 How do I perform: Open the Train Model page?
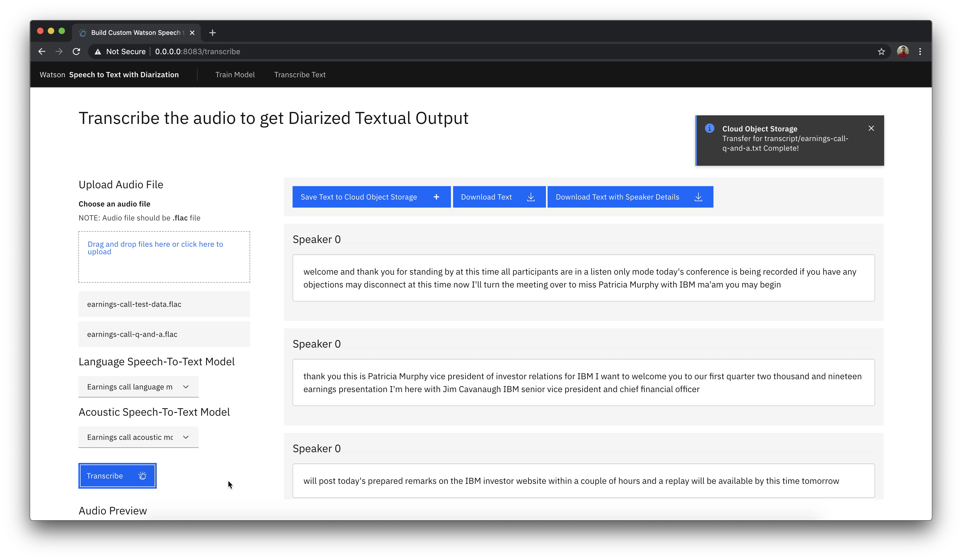(x=235, y=75)
